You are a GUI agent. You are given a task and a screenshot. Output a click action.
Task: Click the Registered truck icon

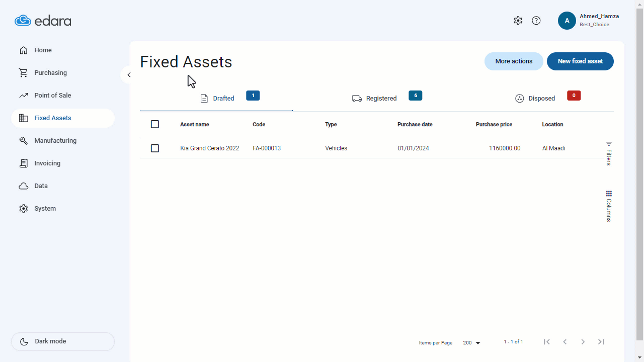tap(357, 99)
